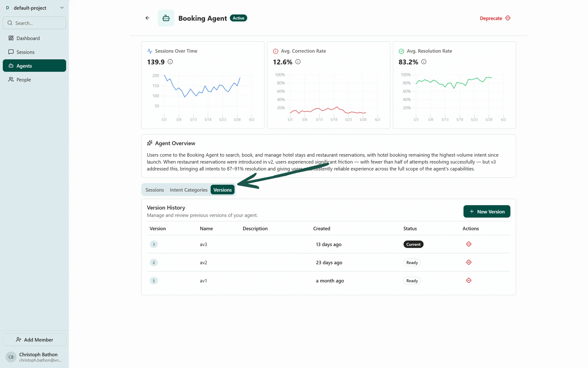Image resolution: width=588 pixels, height=368 pixels.
Task: Click the Avg. Correction Rate chart
Action: [328, 98]
